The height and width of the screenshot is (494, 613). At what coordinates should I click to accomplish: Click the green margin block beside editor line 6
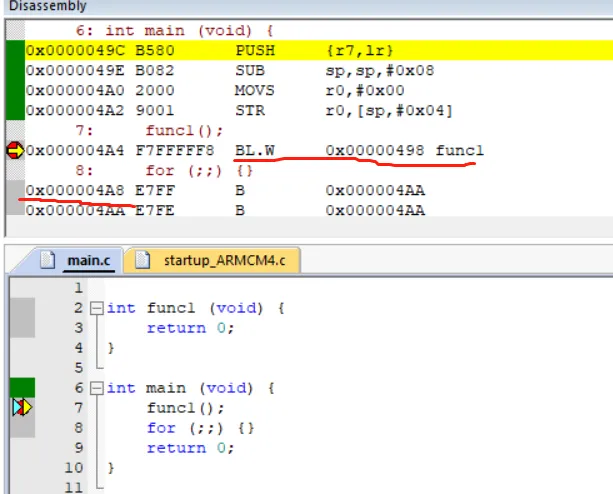click(x=21, y=387)
